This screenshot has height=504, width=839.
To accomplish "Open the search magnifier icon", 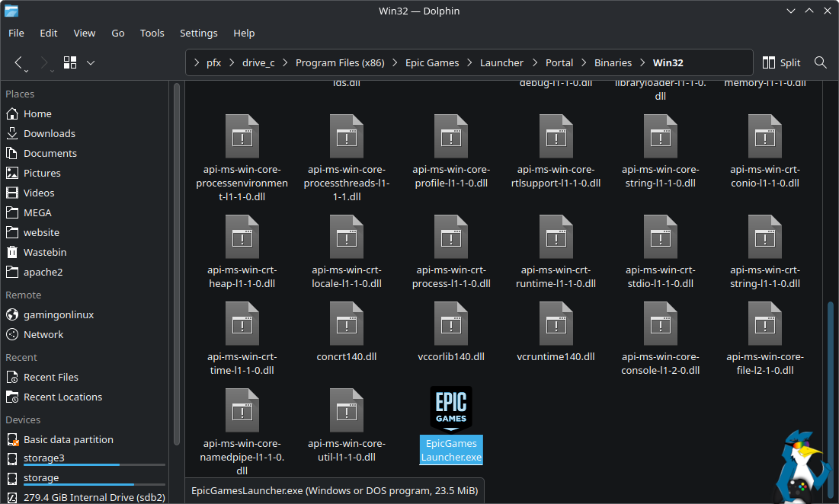I will tap(821, 62).
